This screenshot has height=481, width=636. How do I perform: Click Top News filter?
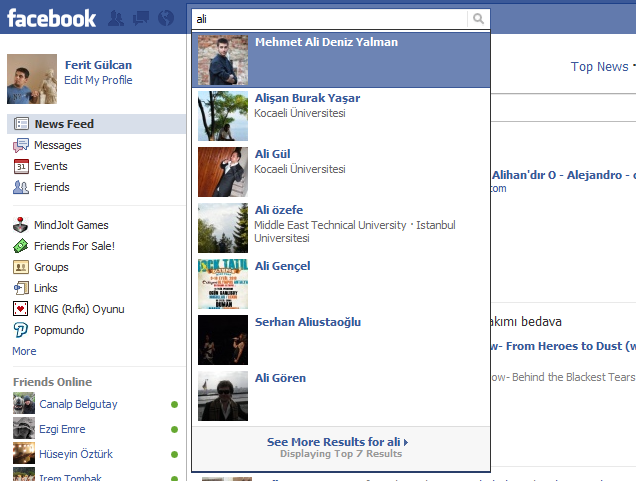click(599, 67)
